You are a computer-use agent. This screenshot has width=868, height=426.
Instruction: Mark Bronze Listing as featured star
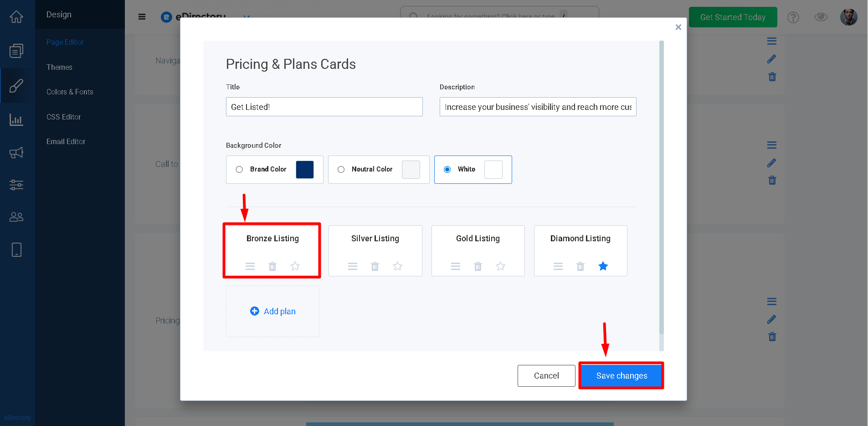pyautogui.click(x=295, y=266)
